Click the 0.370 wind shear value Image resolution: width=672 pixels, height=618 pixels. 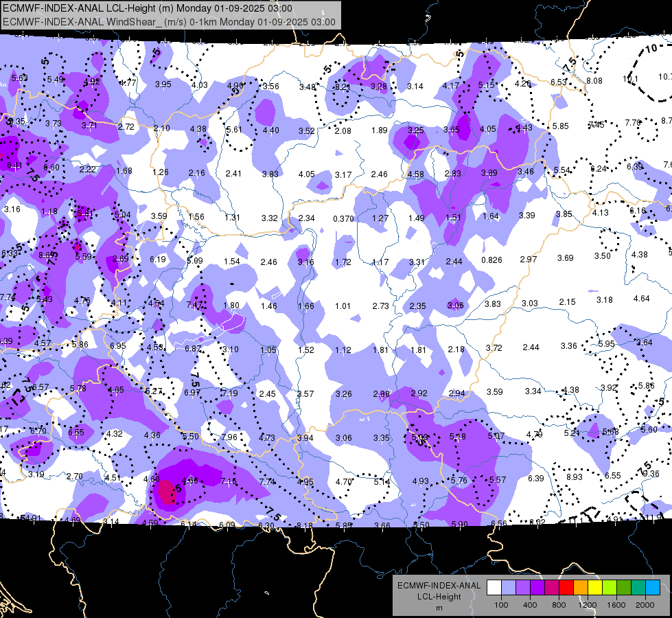tap(343, 219)
